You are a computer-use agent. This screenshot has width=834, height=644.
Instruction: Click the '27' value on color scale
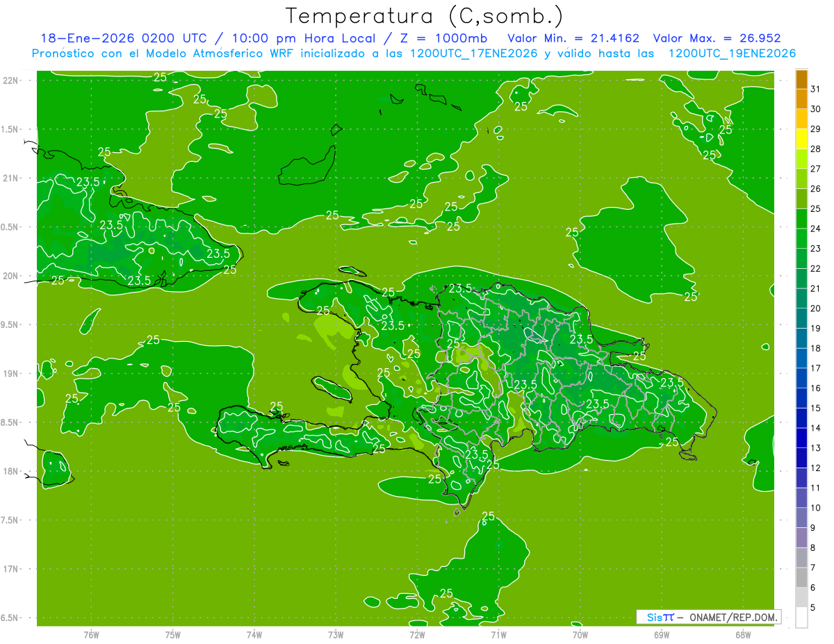[x=815, y=169]
